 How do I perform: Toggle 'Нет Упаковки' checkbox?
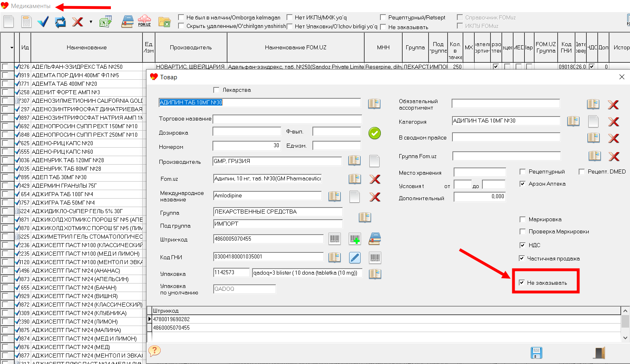point(290,26)
